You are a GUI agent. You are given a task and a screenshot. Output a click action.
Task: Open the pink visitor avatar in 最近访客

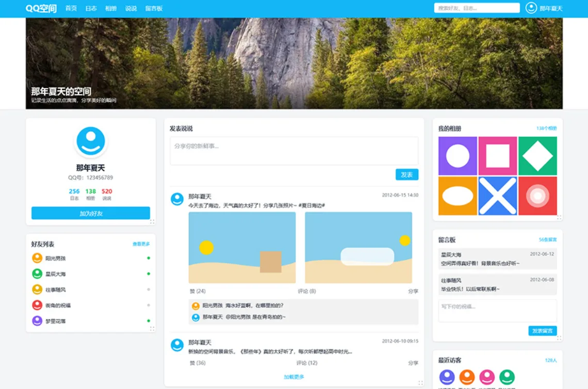tap(487, 377)
